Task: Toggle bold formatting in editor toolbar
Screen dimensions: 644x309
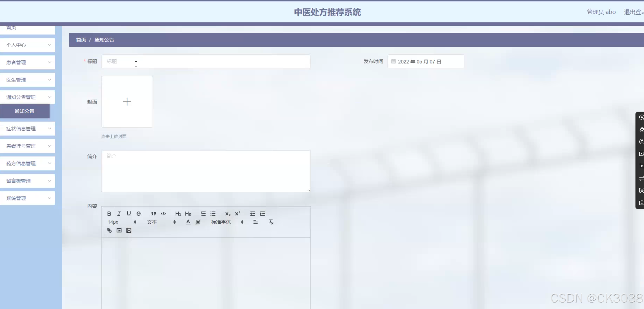Action: tap(109, 214)
